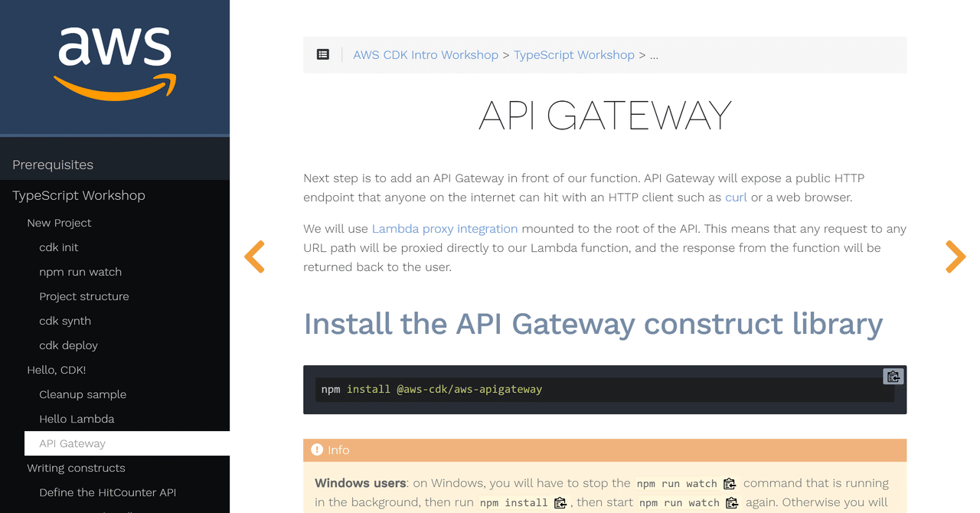Click the table of contents icon beside the breadcrumb

(322, 54)
